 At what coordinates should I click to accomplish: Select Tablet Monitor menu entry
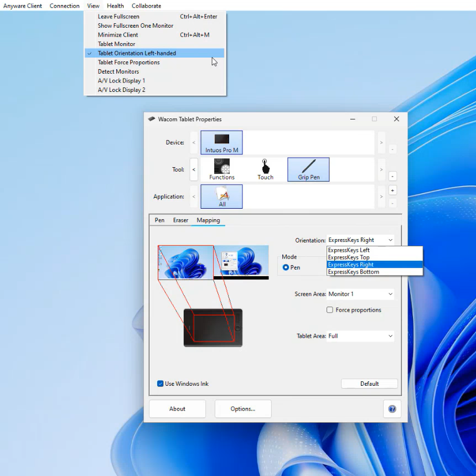pos(154,44)
